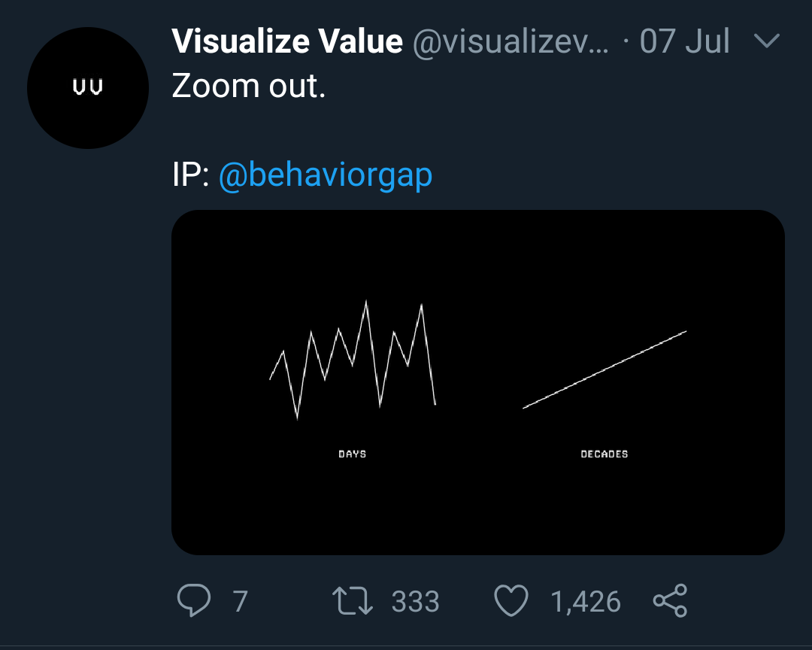Click the "Zoom out." tweet text

(249, 86)
